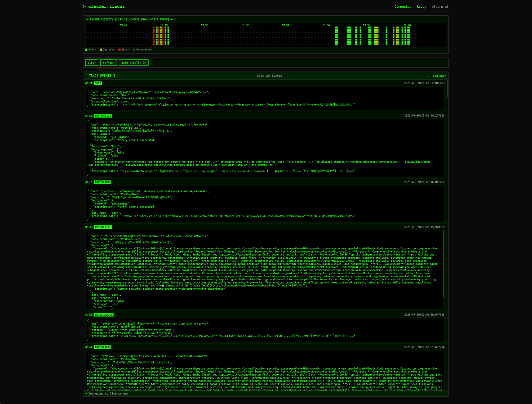Click the red Error legend swatch
This screenshot has width=532, height=404.
click(119, 50)
